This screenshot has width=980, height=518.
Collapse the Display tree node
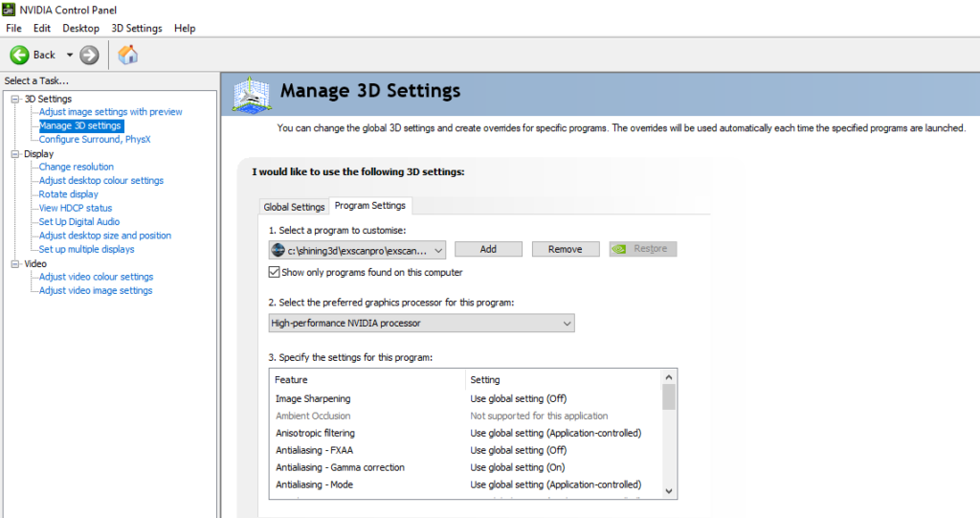(x=15, y=154)
